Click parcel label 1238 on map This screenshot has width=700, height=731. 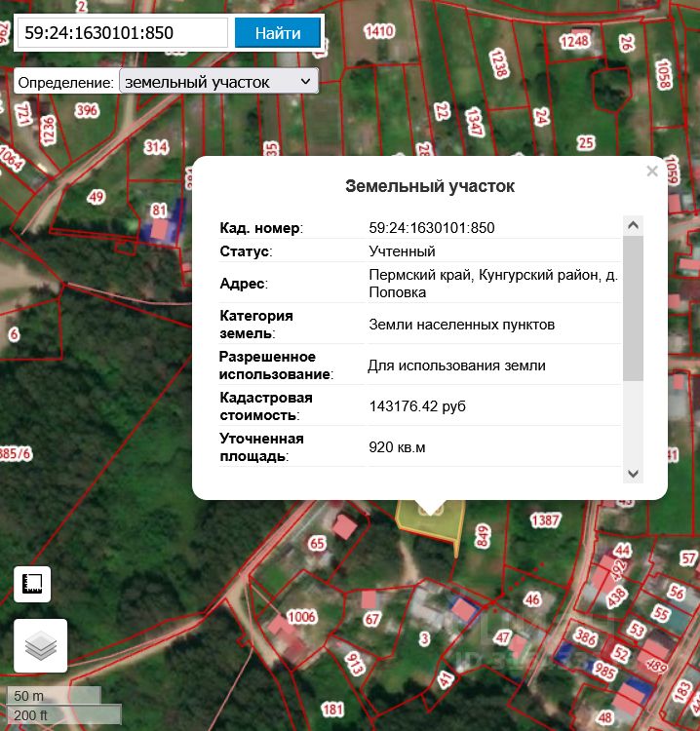[x=498, y=63]
